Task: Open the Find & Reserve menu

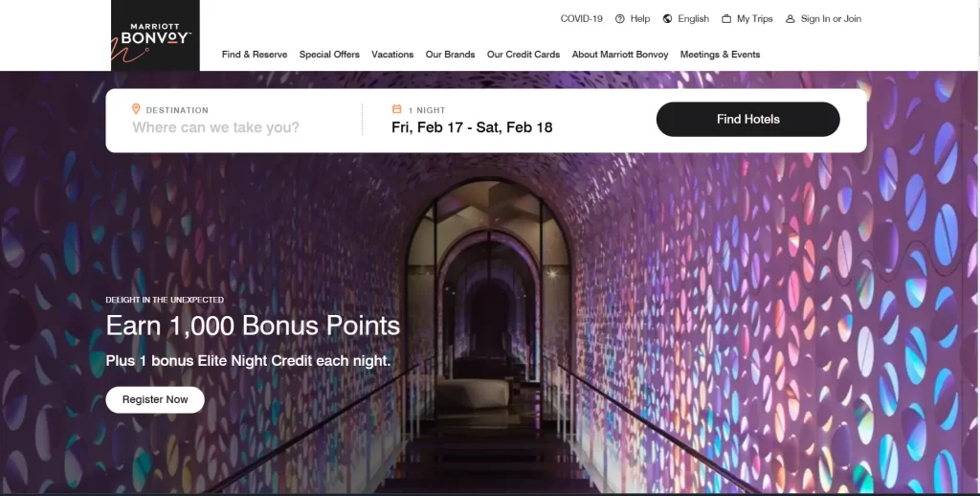Action: pyautogui.click(x=255, y=55)
